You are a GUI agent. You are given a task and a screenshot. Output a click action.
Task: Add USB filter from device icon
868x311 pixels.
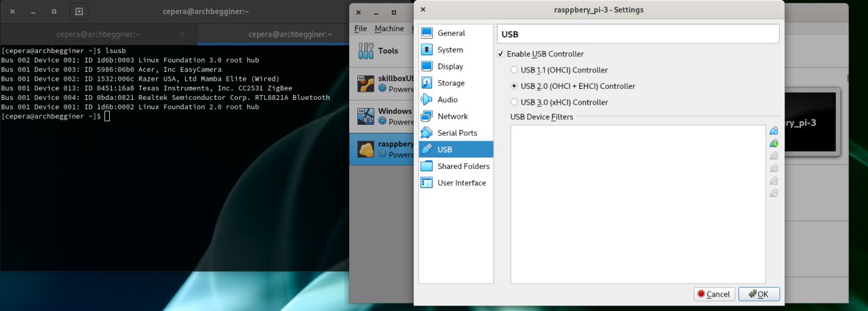(x=774, y=143)
